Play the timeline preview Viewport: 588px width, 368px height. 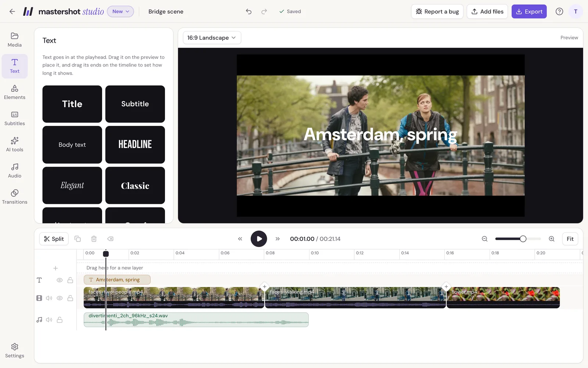259,239
